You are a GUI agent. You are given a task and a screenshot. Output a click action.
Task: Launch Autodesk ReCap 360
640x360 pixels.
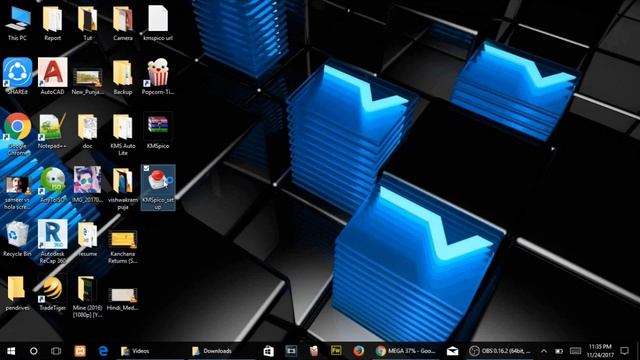[x=52, y=242]
